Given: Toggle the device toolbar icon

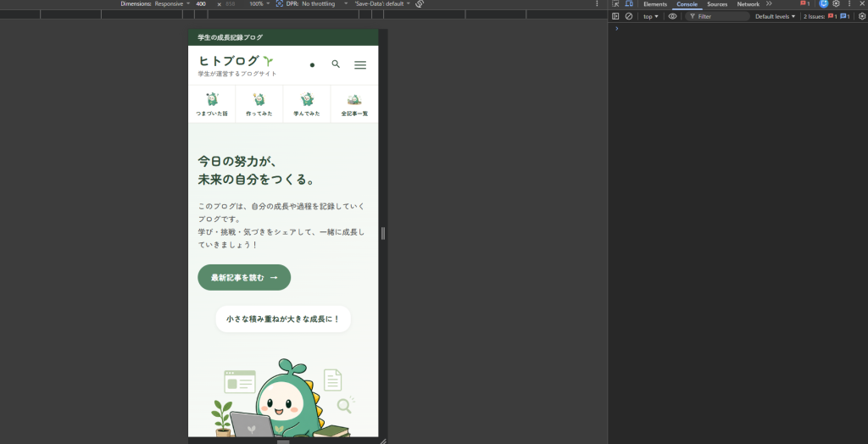Looking at the screenshot, I should [x=629, y=4].
